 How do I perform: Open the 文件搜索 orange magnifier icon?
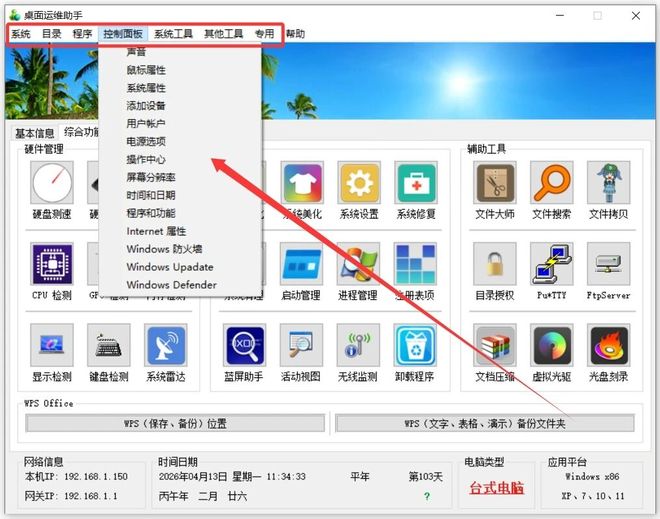552,183
